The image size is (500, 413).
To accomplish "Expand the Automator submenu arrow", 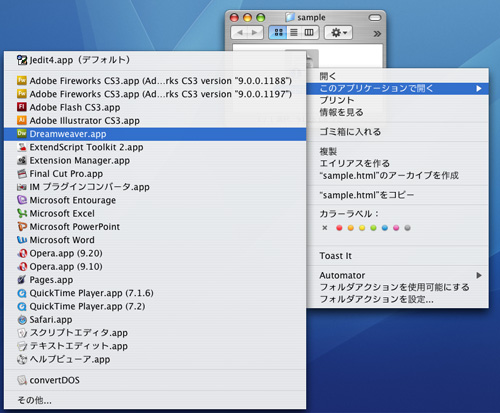I will click(479, 275).
